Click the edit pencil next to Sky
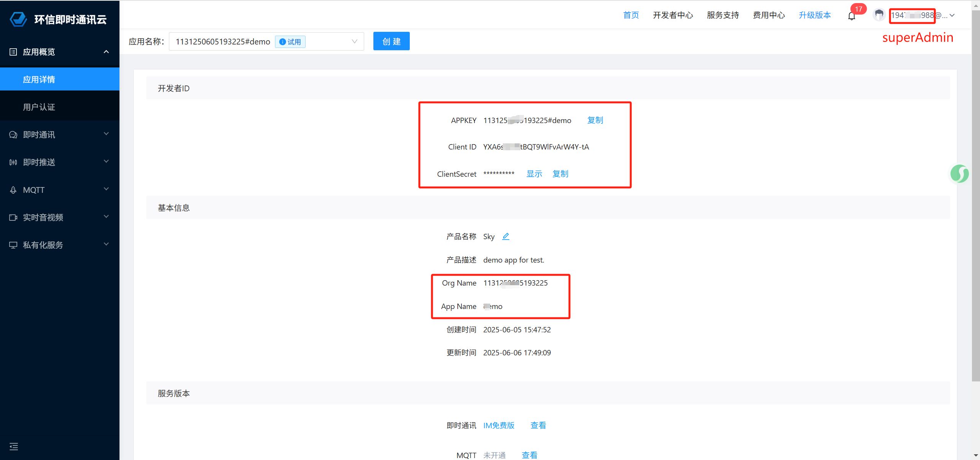 coord(506,237)
